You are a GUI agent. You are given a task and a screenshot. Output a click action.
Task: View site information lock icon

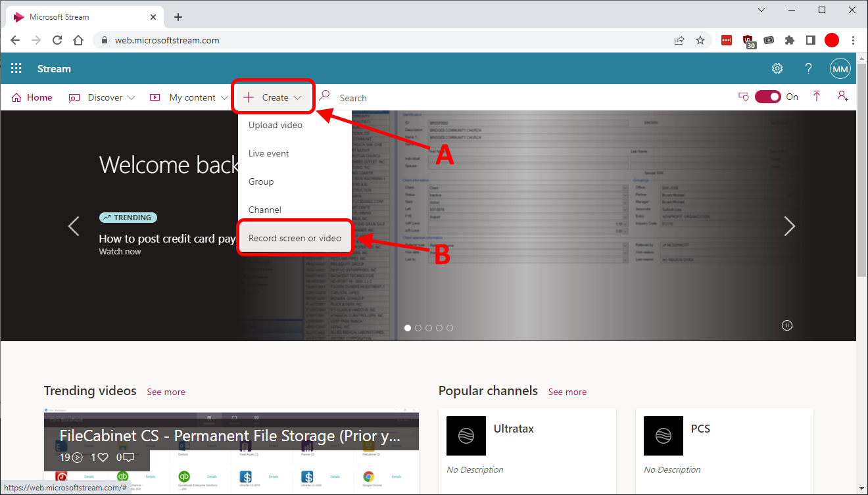(105, 40)
